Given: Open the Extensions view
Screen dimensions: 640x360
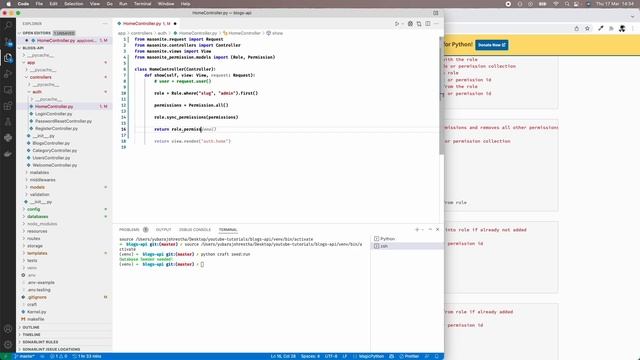Looking at the screenshot, I should [8, 106].
